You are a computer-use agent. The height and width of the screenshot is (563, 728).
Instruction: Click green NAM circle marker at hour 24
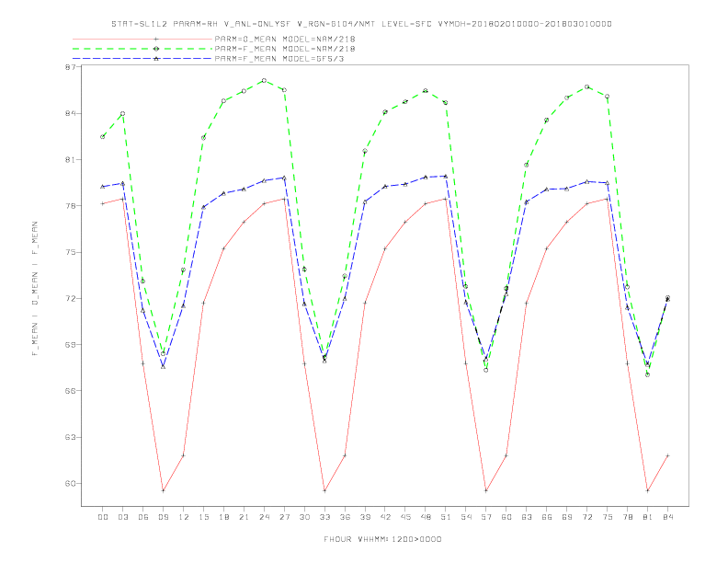[264, 80]
